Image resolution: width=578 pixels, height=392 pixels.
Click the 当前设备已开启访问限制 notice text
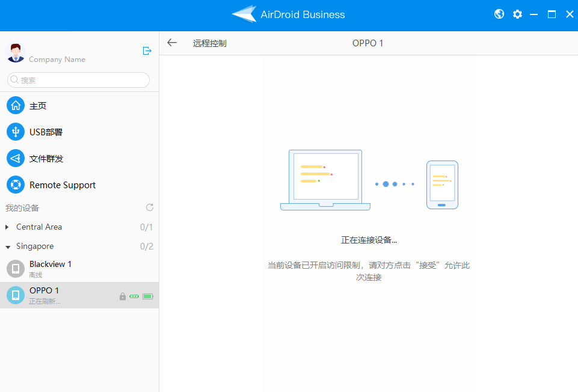click(369, 271)
